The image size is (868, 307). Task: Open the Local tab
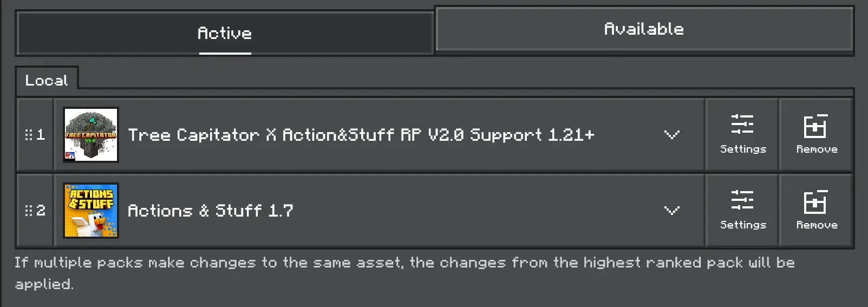(47, 80)
